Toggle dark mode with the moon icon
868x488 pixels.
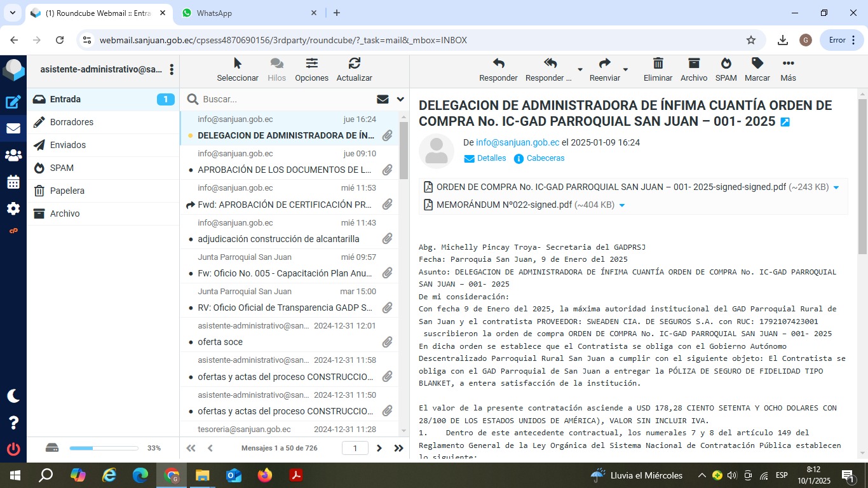tap(13, 396)
